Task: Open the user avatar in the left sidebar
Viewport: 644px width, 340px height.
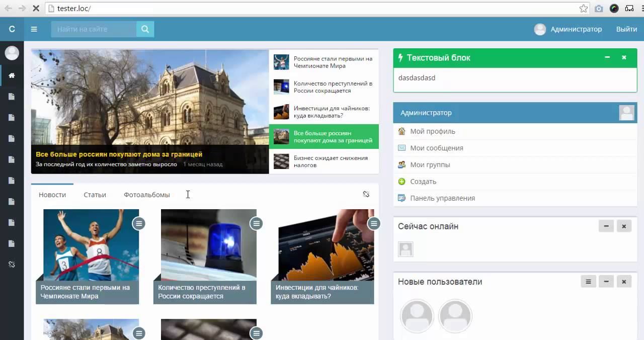Action: [12, 53]
